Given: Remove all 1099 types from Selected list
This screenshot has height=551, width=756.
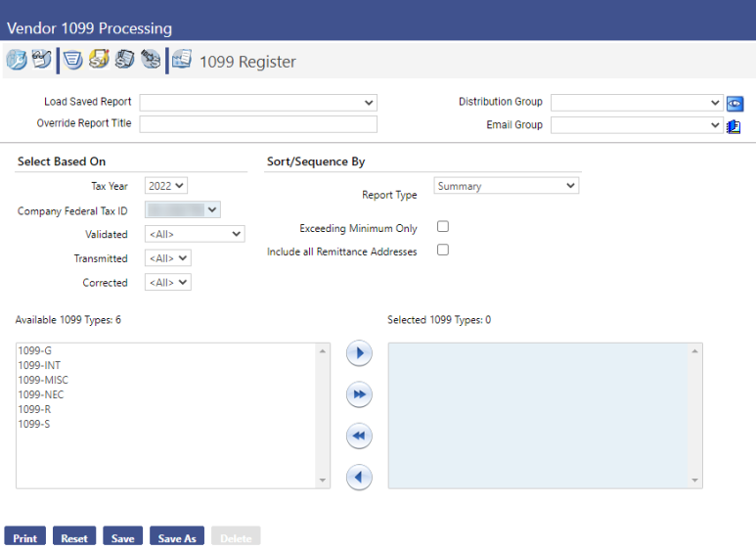Looking at the screenshot, I should [x=359, y=436].
